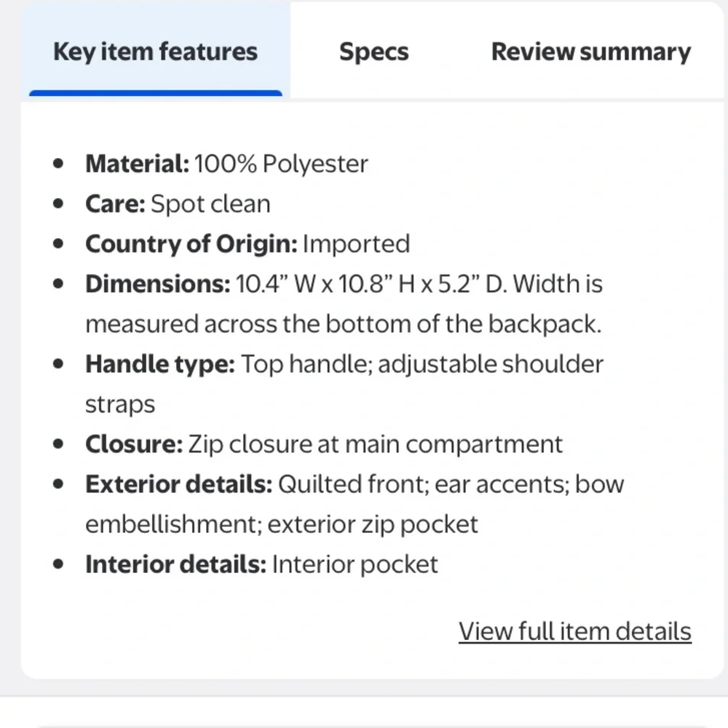Click the 100% Polyester text
Image resolution: width=728 pixels, height=728 pixels.
(x=281, y=164)
